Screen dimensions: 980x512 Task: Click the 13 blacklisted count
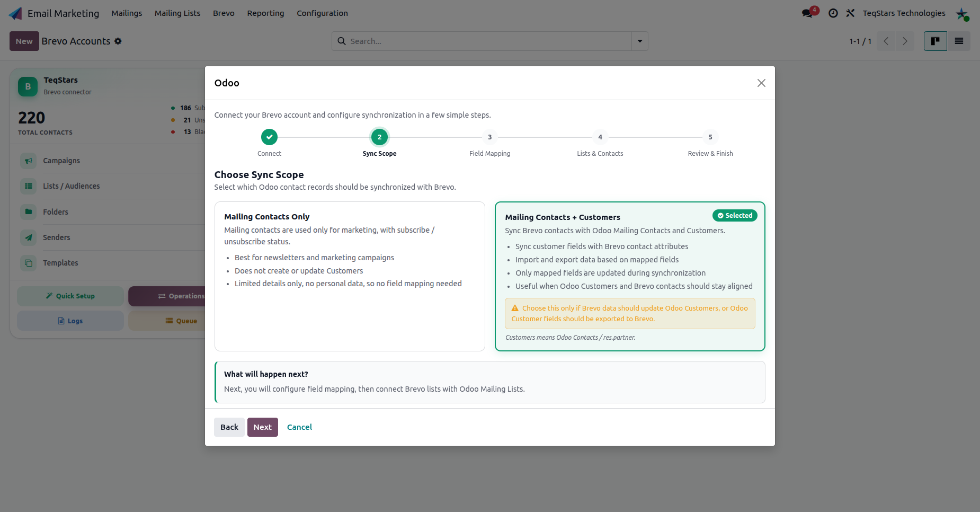pos(188,132)
